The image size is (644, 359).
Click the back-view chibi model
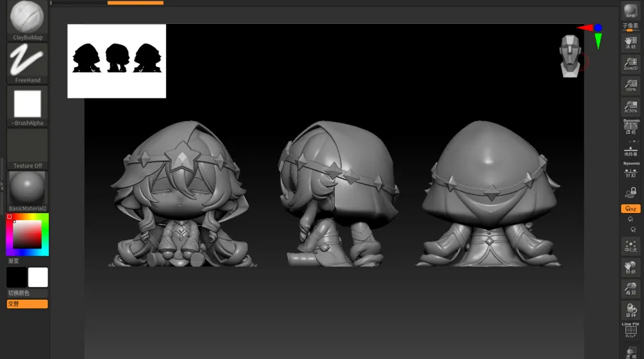pyautogui.click(x=489, y=194)
